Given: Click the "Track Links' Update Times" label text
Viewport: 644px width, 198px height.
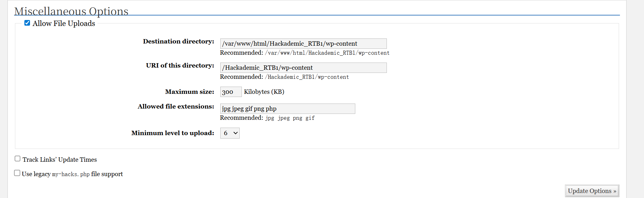Looking at the screenshot, I should coord(60,160).
